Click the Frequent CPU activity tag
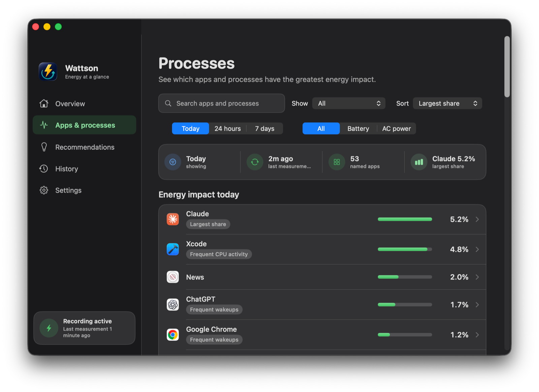539x392 pixels. [x=219, y=254]
